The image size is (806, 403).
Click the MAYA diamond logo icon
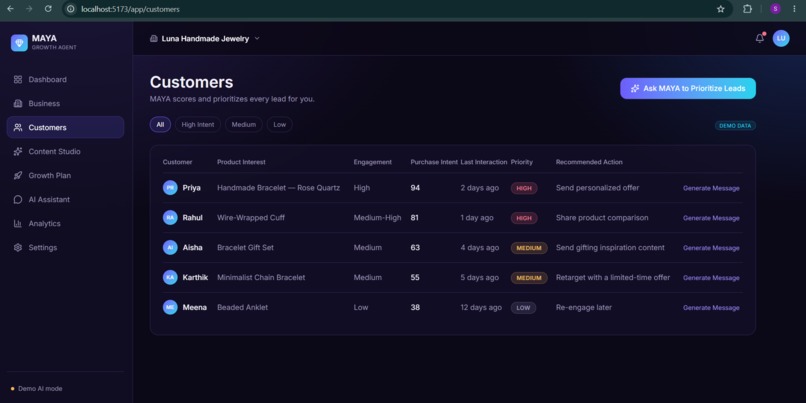[19, 43]
